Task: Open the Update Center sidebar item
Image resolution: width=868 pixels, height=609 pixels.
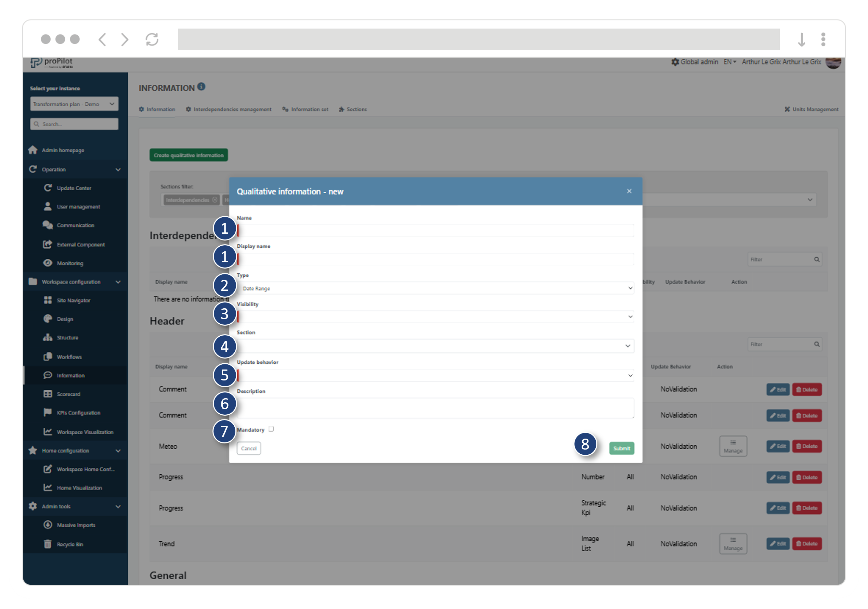Action: point(74,188)
